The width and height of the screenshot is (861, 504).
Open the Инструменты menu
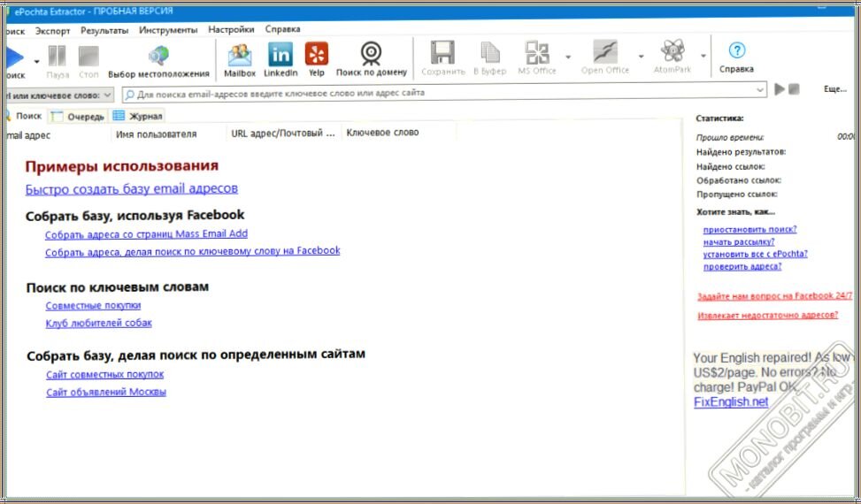point(168,29)
